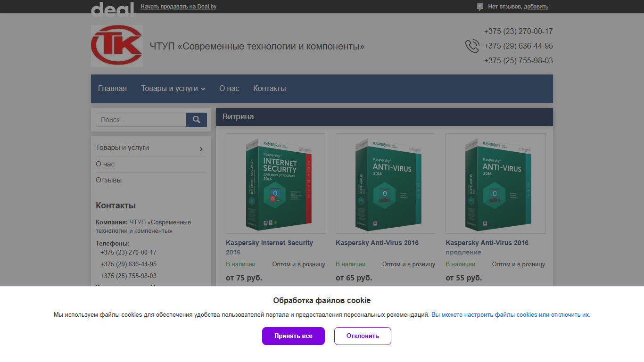Click the magnifier search button
The image size is (644, 362).
point(196,120)
